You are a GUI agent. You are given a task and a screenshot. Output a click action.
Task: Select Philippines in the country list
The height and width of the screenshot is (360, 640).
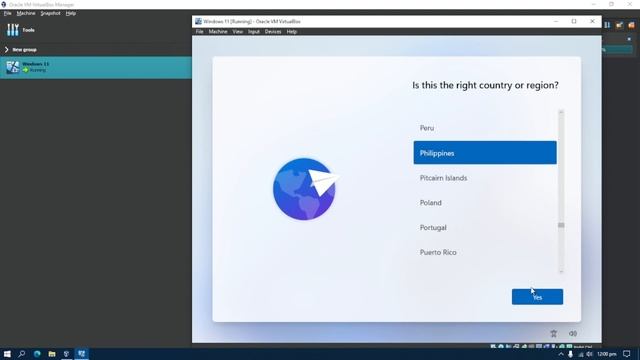click(x=485, y=153)
